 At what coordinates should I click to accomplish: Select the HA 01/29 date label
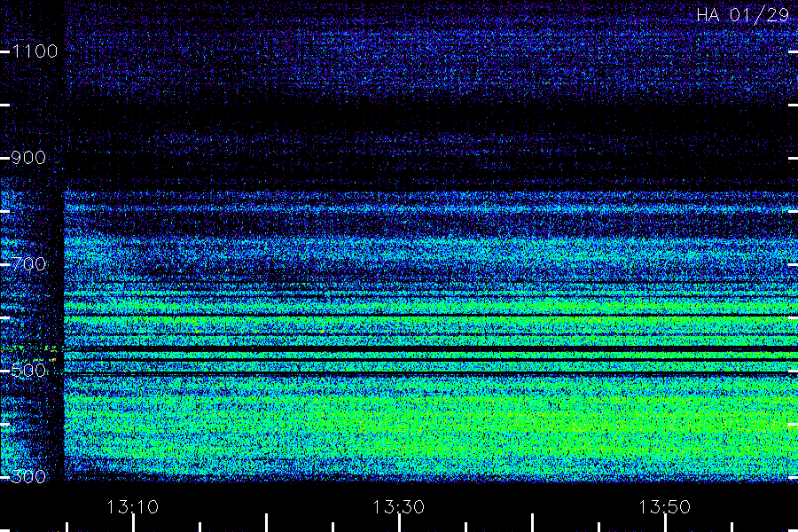pyautogui.click(x=742, y=15)
